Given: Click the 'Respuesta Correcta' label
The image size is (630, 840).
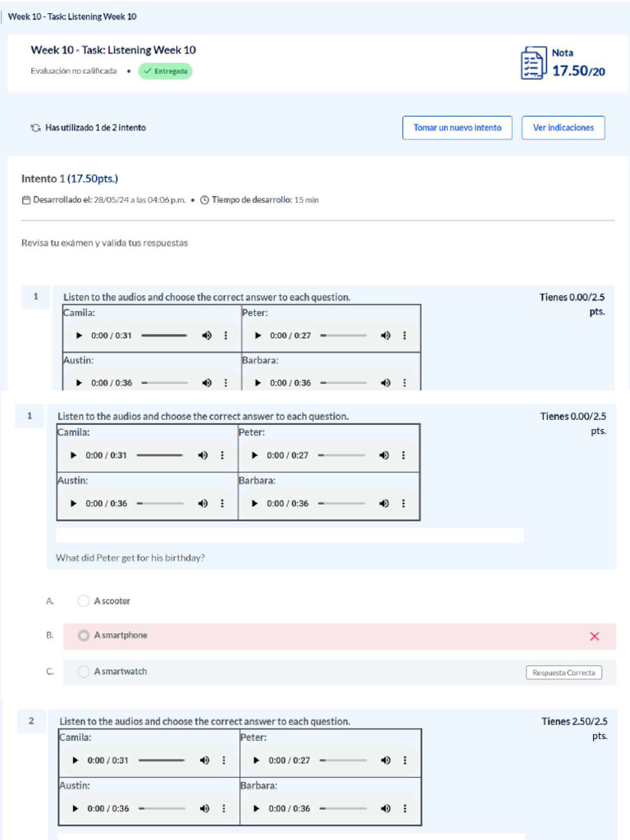Looking at the screenshot, I should 564,673.
